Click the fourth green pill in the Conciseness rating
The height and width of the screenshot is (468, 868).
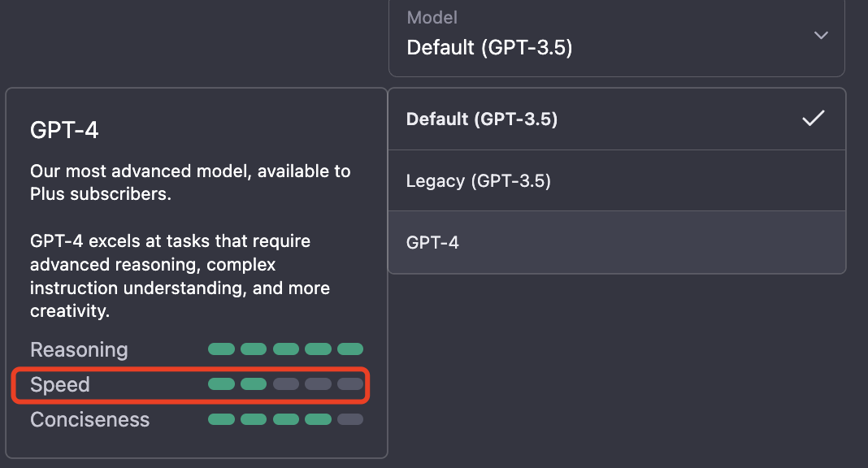[x=318, y=419]
